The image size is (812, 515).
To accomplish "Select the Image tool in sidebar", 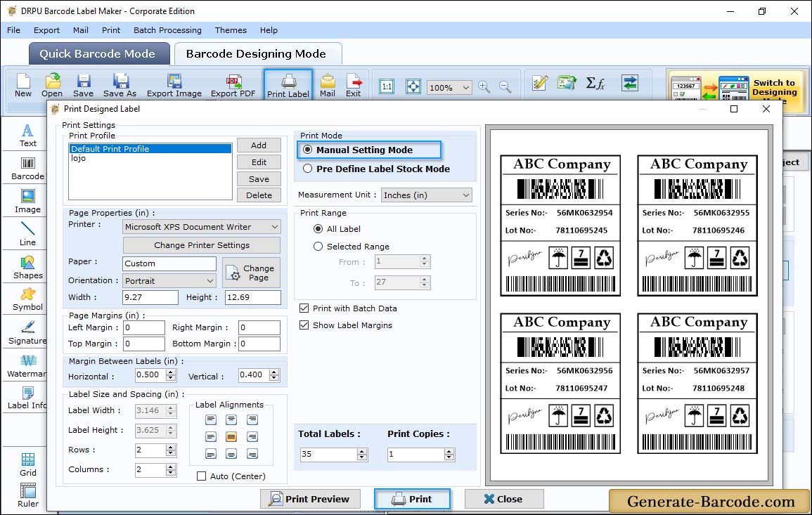I will (x=28, y=202).
